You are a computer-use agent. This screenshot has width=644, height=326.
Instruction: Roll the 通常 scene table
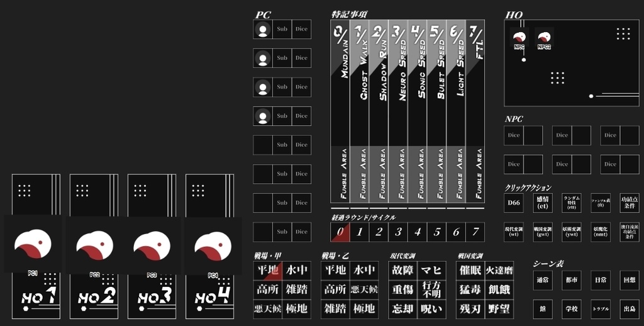click(x=543, y=280)
